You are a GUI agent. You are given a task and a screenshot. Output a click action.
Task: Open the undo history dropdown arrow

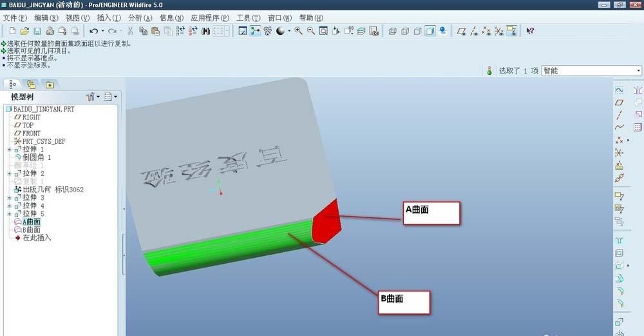click(x=102, y=31)
